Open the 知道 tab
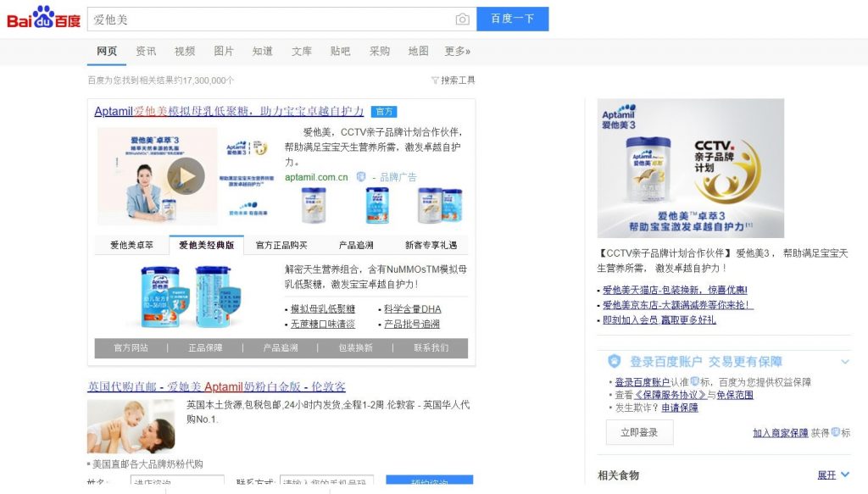Screen dimensions: 868x494 [263, 51]
